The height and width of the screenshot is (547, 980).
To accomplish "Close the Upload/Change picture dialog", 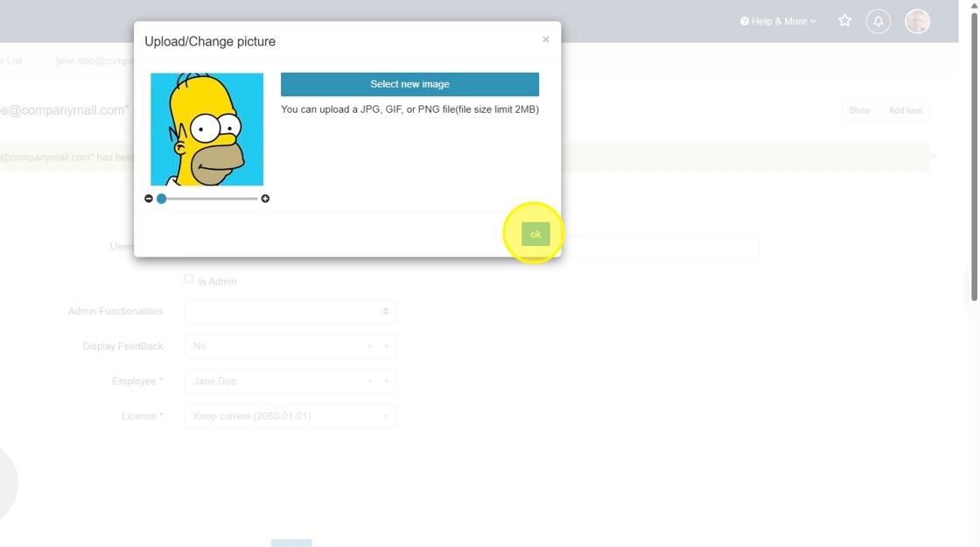I will pos(546,39).
